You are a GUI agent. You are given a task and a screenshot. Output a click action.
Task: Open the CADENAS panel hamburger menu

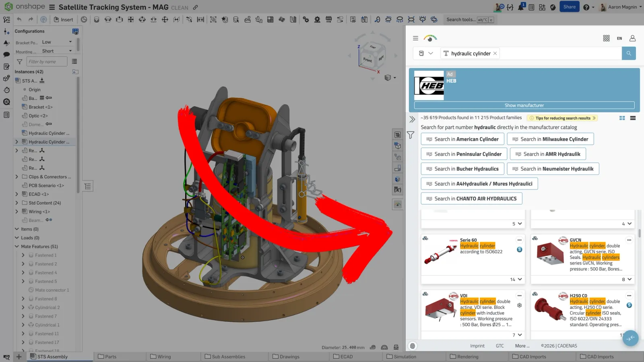click(x=415, y=38)
